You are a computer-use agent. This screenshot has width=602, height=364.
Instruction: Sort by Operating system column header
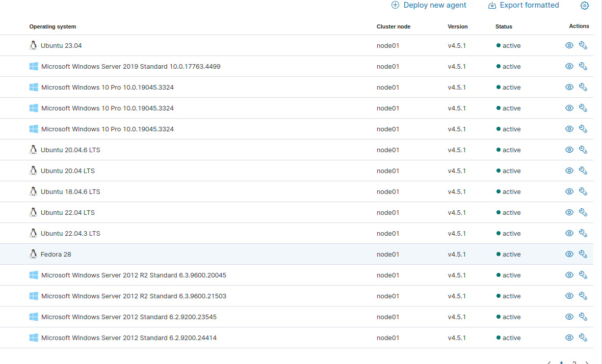point(53,26)
